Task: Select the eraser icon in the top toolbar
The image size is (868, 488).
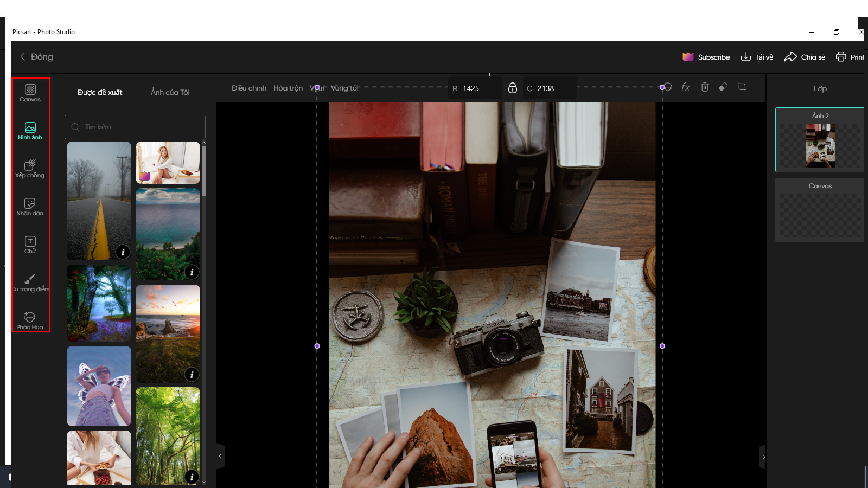Action: click(x=723, y=87)
